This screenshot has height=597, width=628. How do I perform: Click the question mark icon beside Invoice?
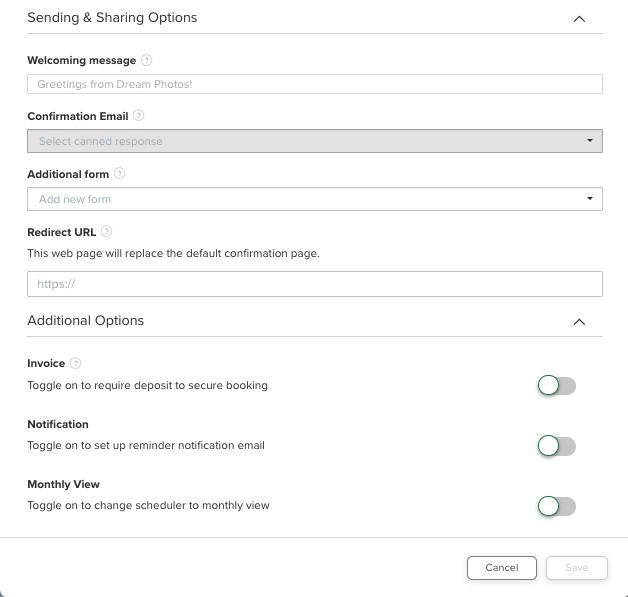pos(76,364)
